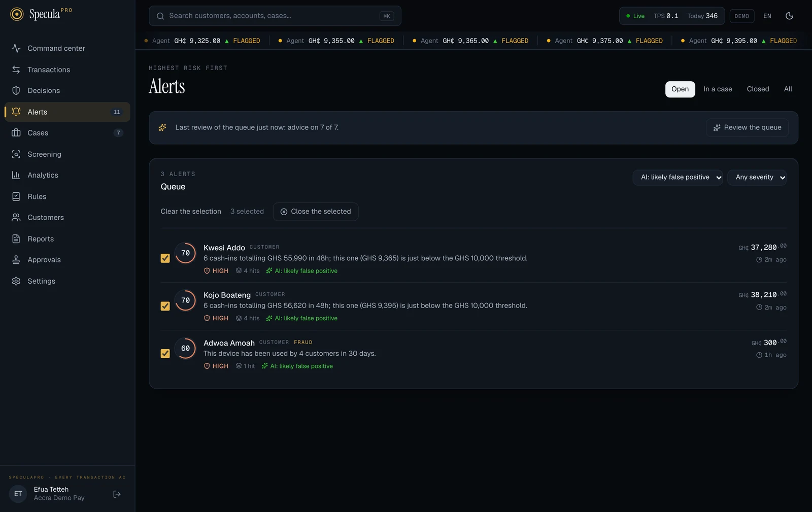The width and height of the screenshot is (812, 512).
Task: Open the Kwesi Addo alert name
Action: [224, 248]
